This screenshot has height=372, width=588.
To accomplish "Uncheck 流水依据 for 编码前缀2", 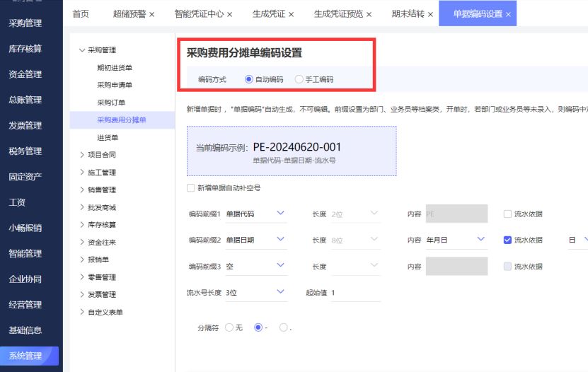I will pos(507,240).
